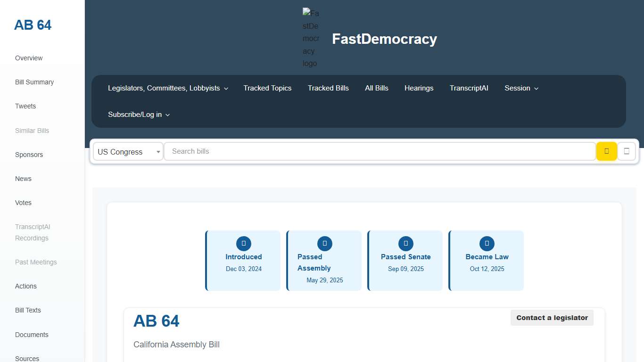The image size is (644, 362).
Task: Click the Introduced milestone circle icon
Action: [243, 244]
